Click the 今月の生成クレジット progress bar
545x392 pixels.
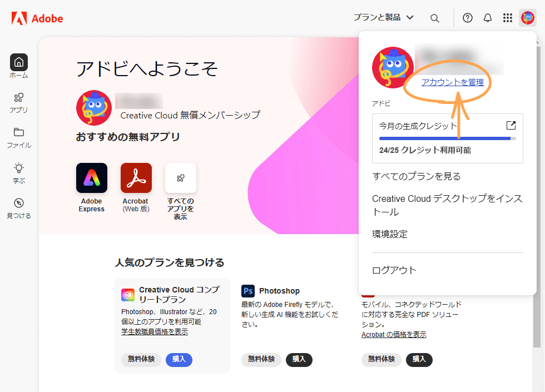coord(447,138)
